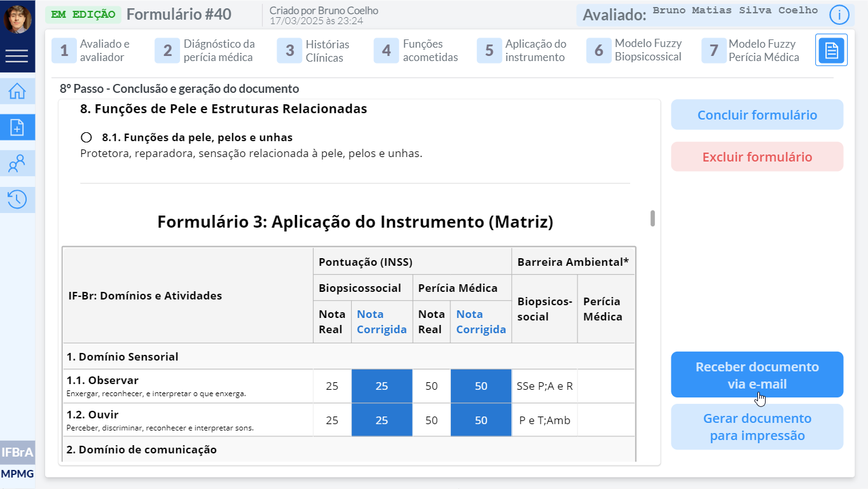The height and width of the screenshot is (489, 868).
Task: Click heading Formulário 3: Aplicação do Instrumento
Action: coord(355,222)
